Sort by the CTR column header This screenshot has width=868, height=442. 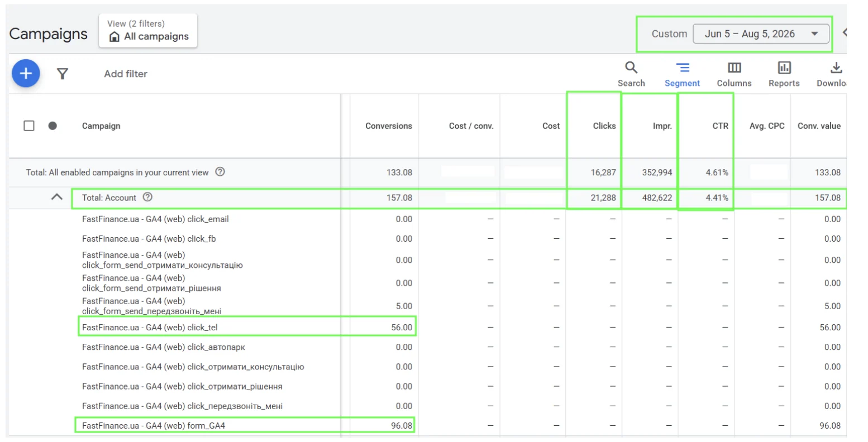click(721, 126)
